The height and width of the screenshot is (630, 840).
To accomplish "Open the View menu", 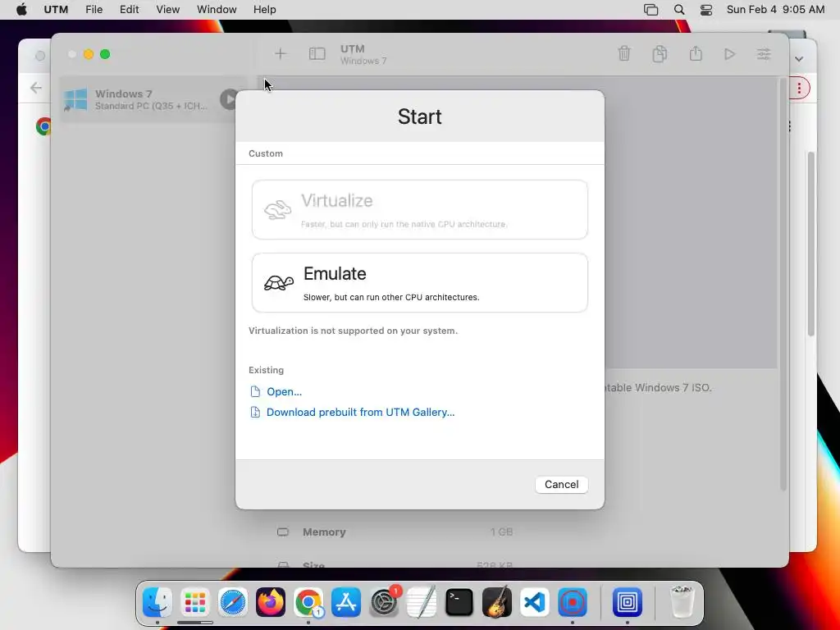I will [x=167, y=10].
